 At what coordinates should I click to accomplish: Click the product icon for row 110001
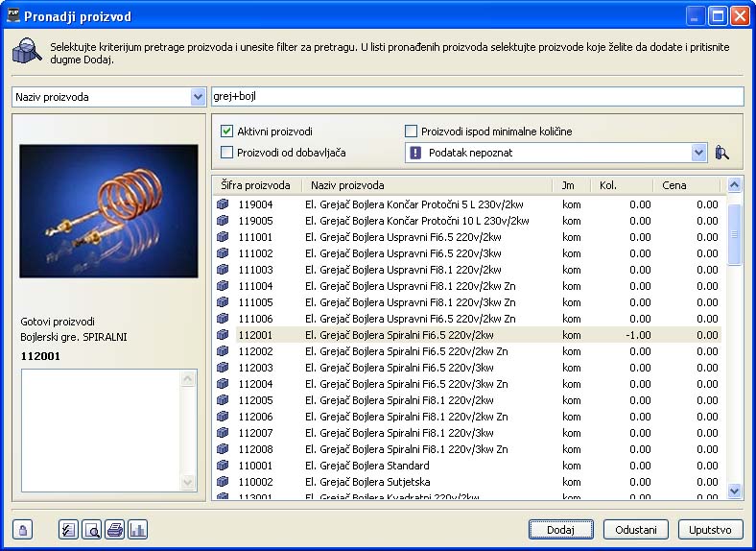tap(223, 466)
